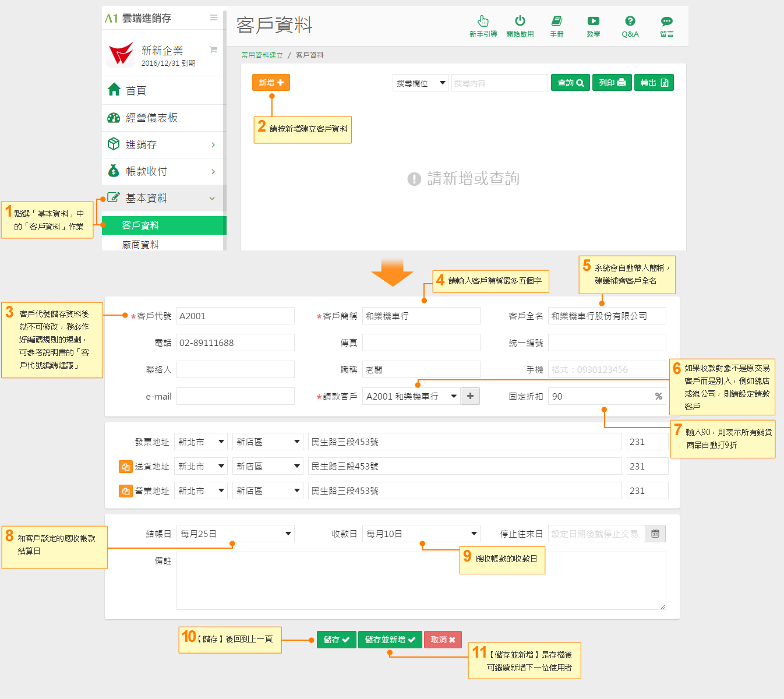The image size is (784, 699).
Task: Open the 請款客戶 dropdown list
Action: [x=411, y=396]
